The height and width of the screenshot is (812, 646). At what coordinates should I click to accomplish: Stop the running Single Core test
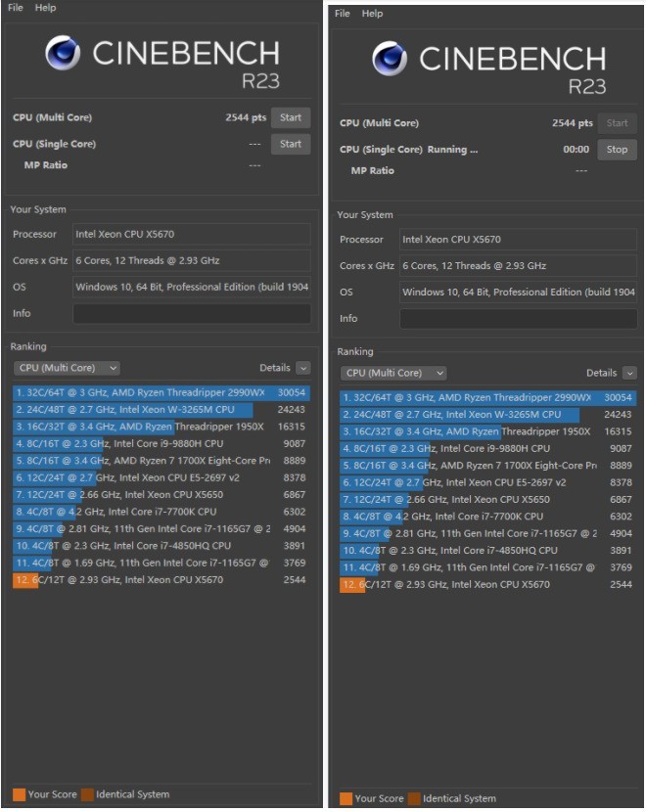(x=617, y=150)
